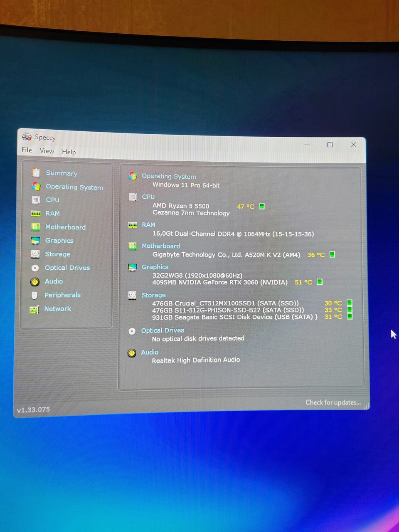Select CPU chip icon in sidebar

click(36, 199)
